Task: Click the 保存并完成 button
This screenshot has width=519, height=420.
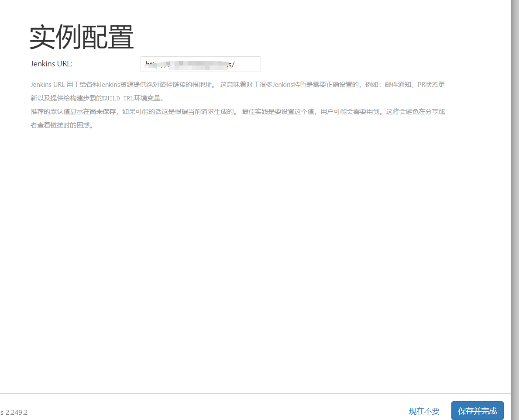Action: 477,411
